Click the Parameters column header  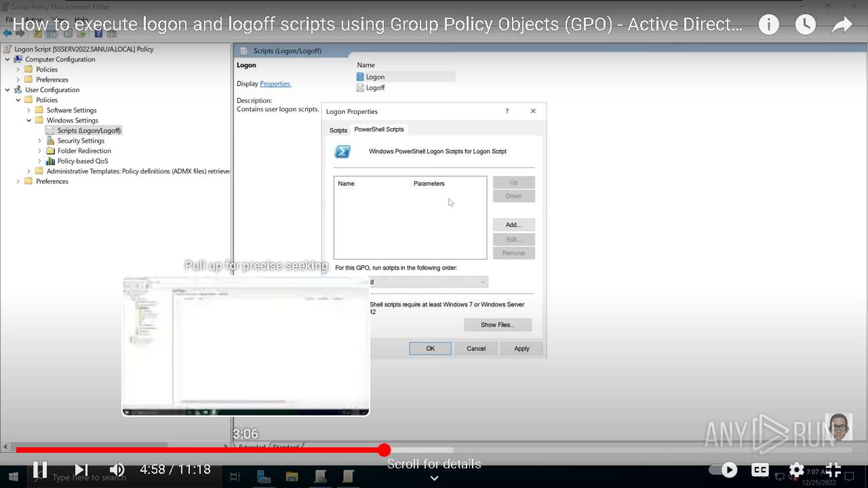429,184
